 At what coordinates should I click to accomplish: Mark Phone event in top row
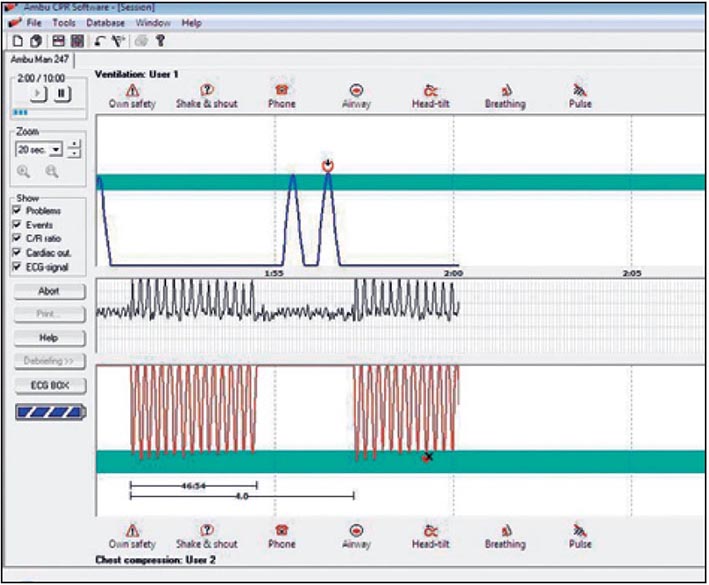point(282,96)
